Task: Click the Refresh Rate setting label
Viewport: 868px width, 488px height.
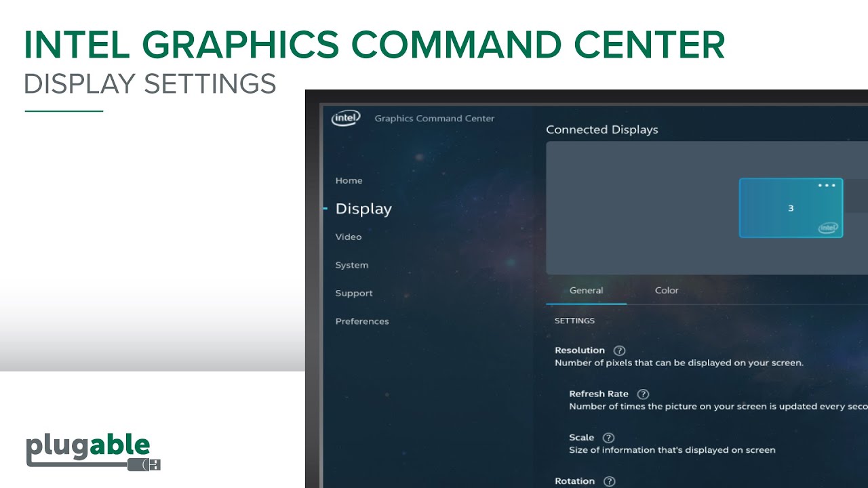Action: (599, 394)
